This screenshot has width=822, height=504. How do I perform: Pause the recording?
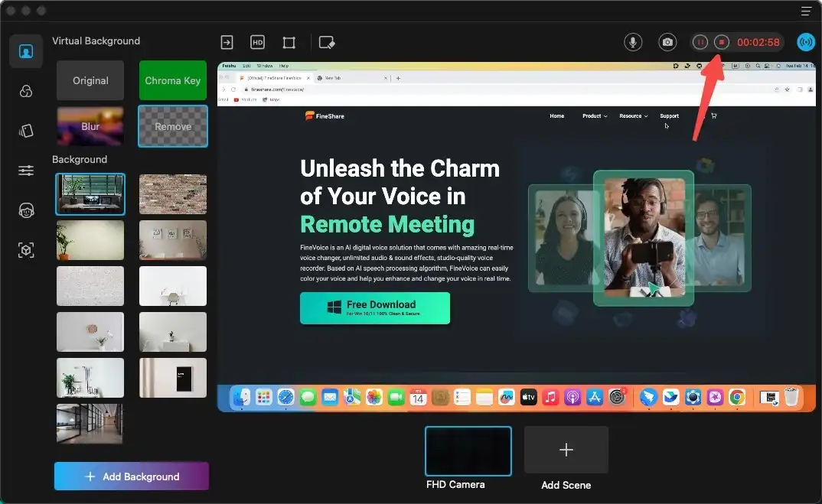700,42
